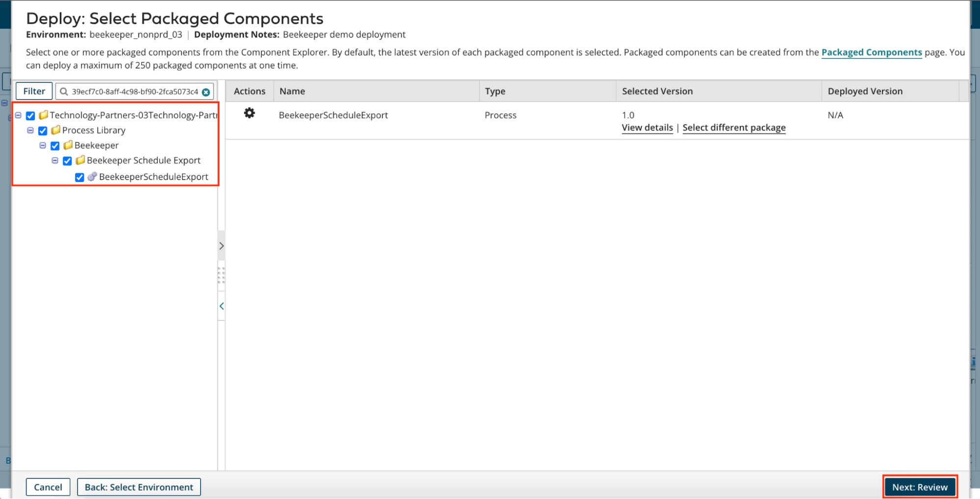Image resolution: width=980 pixels, height=499 pixels.
Task: Collapse the component explorer pane with left arrow
Action: [x=222, y=306]
